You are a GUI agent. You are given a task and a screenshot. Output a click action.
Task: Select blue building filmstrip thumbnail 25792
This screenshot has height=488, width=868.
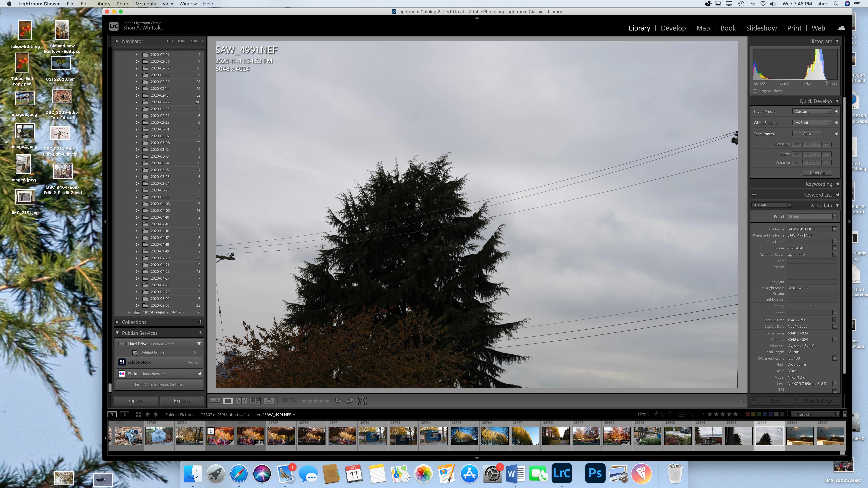pos(373,435)
